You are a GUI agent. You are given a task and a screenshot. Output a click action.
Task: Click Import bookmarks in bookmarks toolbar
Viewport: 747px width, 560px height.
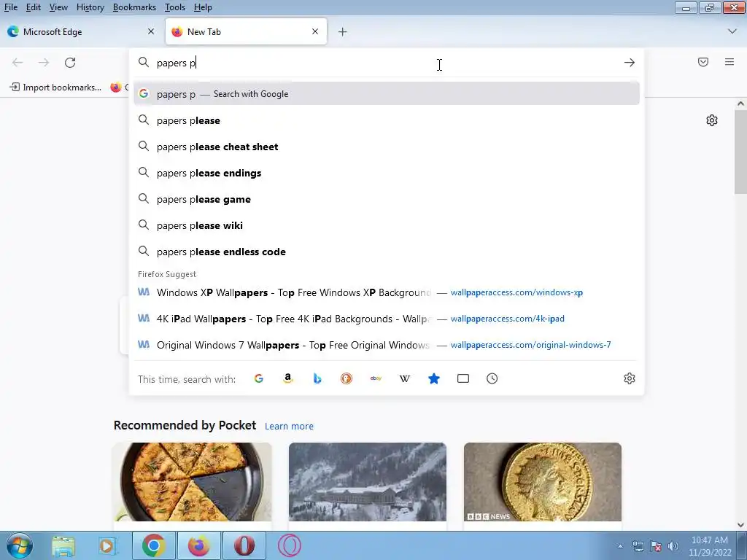coord(55,87)
